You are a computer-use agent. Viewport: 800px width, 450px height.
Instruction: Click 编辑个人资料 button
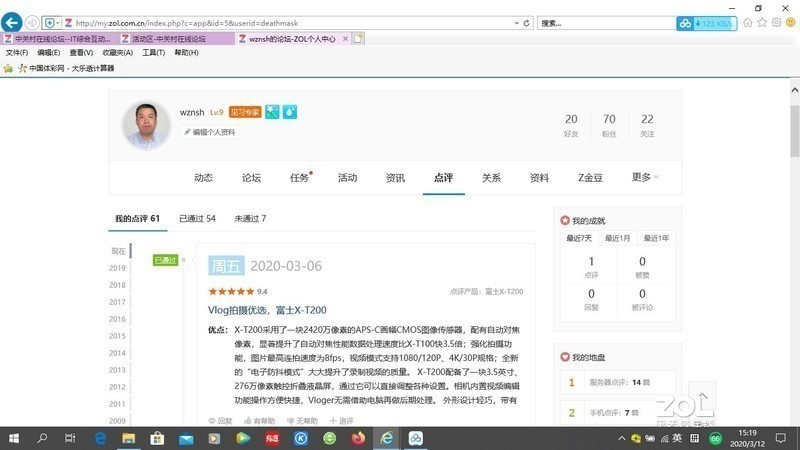click(210, 132)
